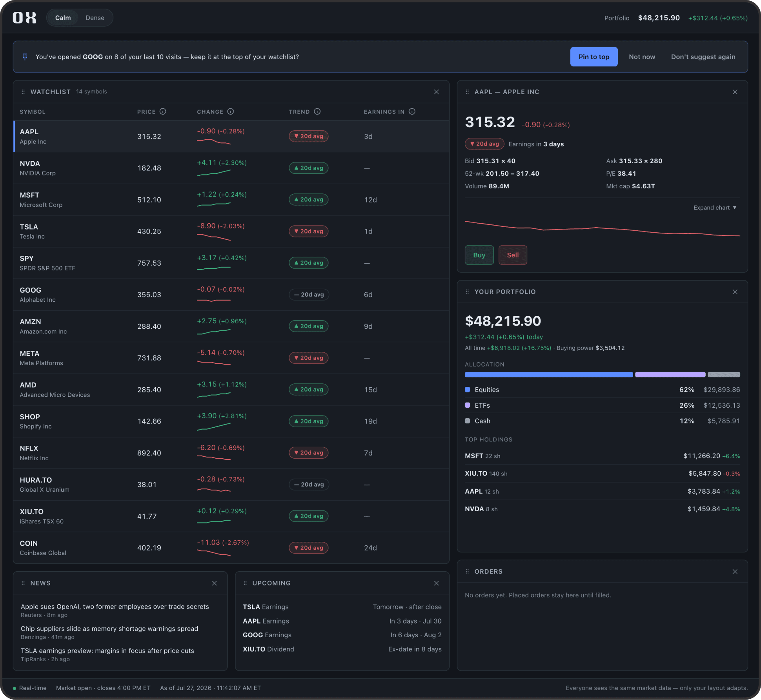Click the Symbol column header

point(33,112)
